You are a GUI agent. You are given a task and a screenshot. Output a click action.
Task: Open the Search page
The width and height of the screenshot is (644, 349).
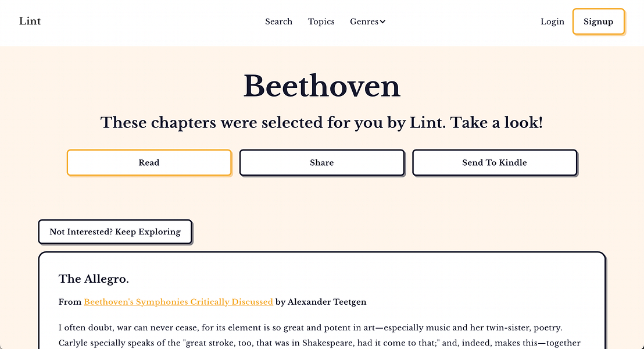click(x=278, y=22)
